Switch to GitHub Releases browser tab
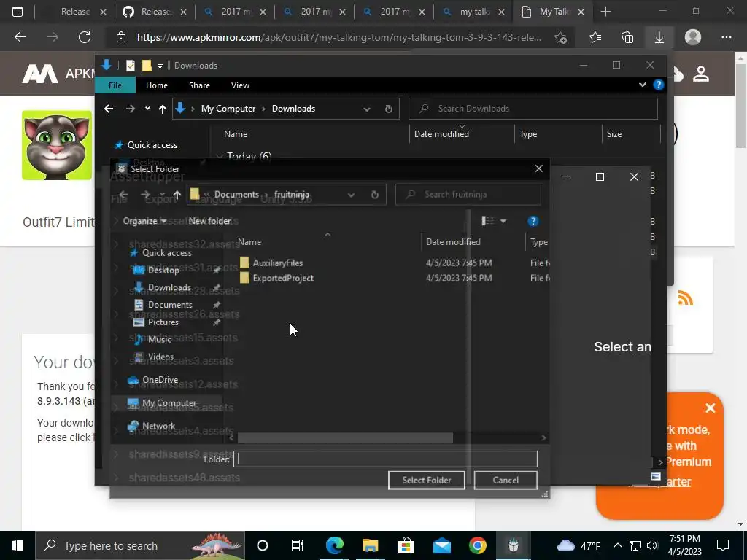 click(x=155, y=12)
